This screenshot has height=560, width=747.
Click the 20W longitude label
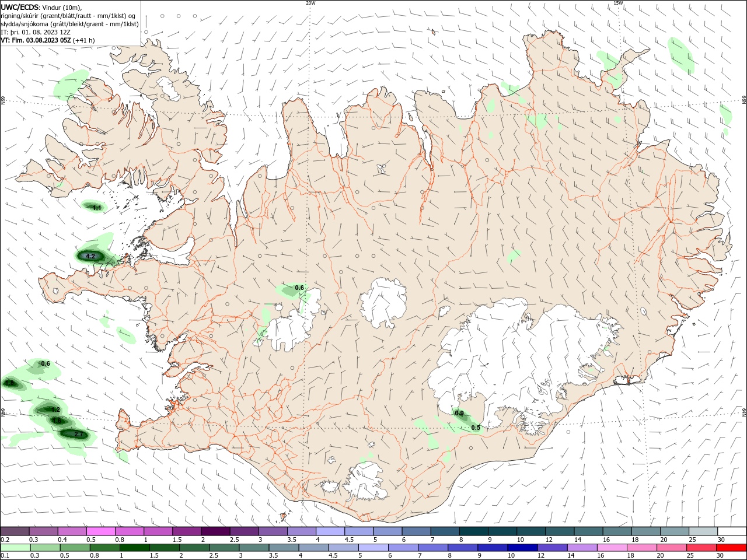310,3
